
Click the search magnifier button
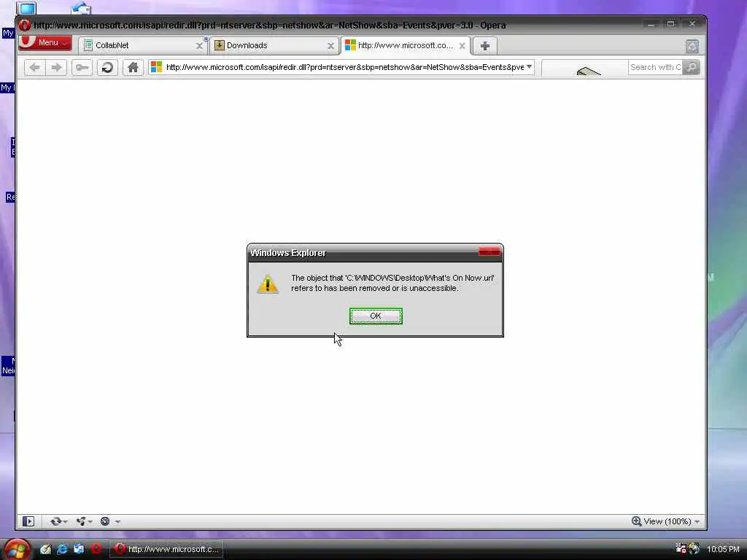692,67
